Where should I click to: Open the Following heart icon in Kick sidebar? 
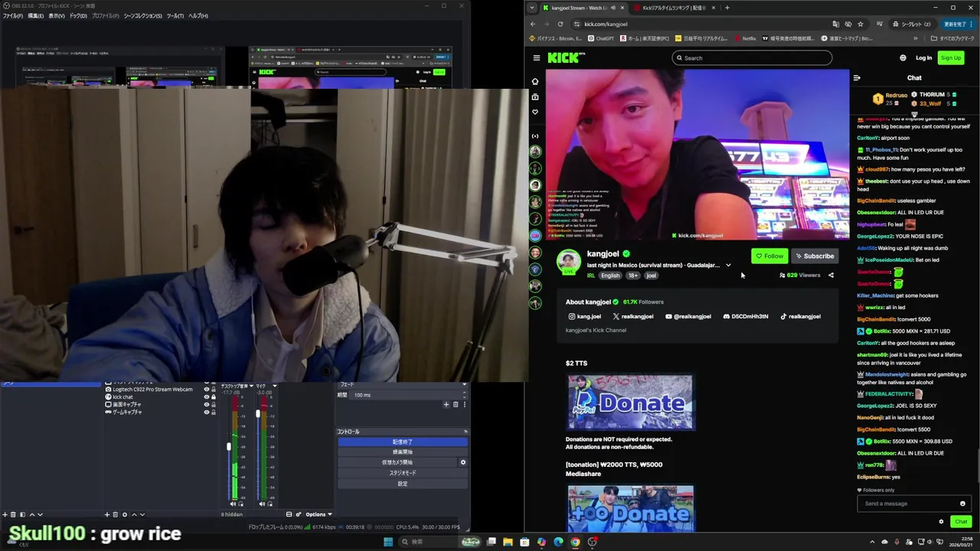[535, 112]
